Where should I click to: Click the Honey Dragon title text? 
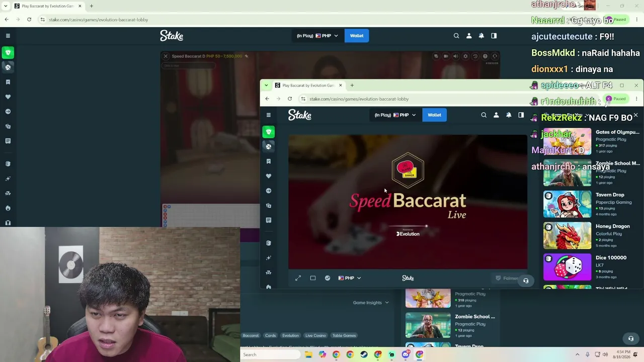point(612,226)
